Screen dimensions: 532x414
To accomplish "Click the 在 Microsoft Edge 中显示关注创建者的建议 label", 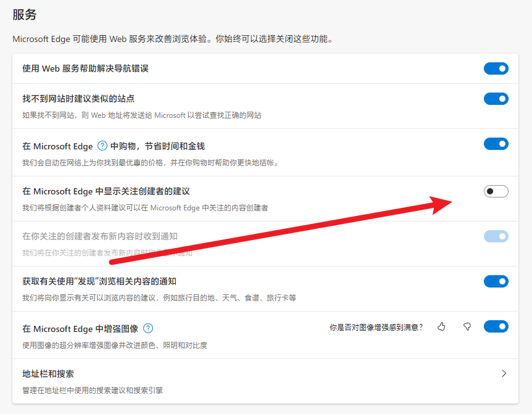I will coord(110,192).
